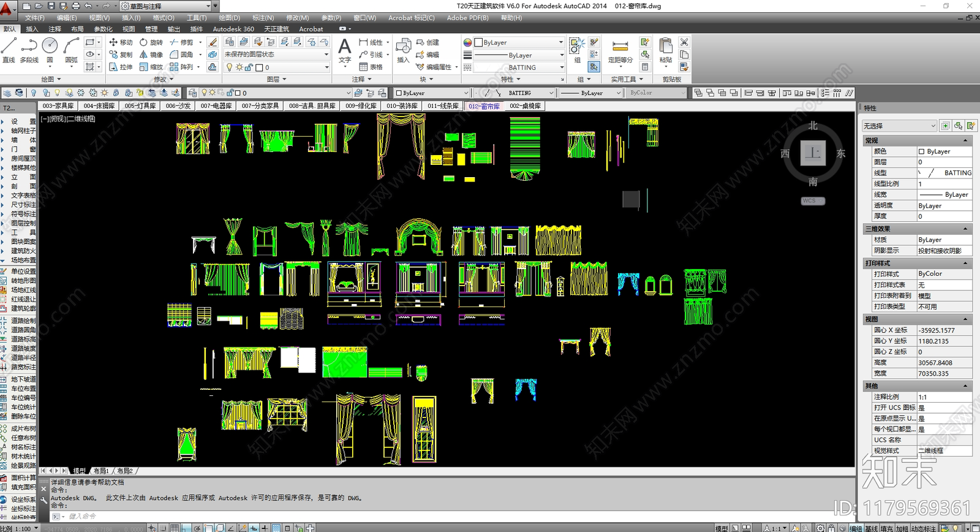Click the Trim (修剪) tool
980x532 pixels.
point(181,42)
